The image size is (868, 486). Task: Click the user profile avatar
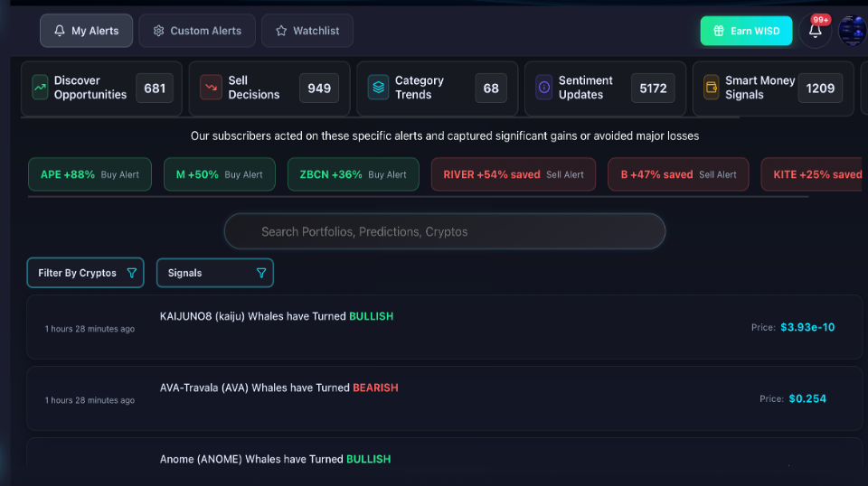click(852, 31)
